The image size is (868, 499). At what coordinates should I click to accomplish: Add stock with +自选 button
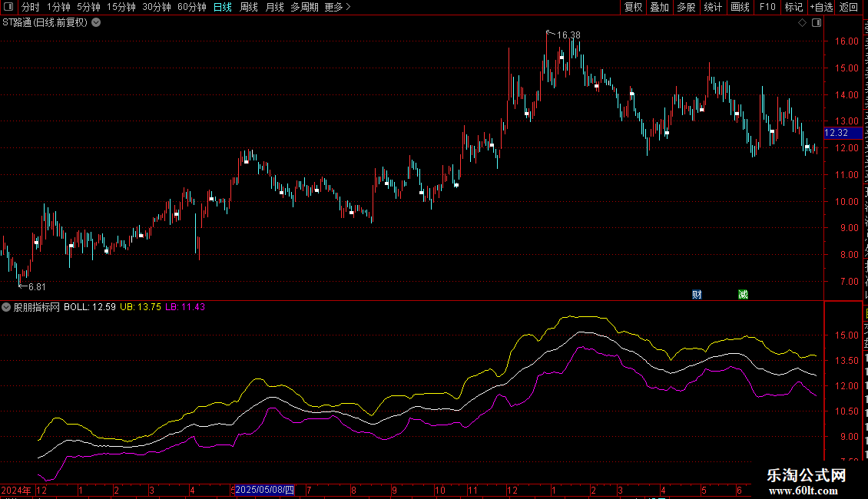pyautogui.click(x=821, y=7)
